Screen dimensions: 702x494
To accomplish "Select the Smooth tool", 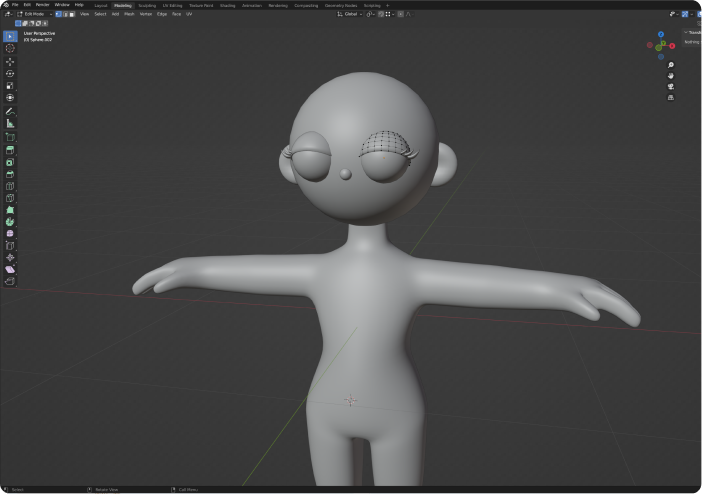I will (x=10, y=233).
